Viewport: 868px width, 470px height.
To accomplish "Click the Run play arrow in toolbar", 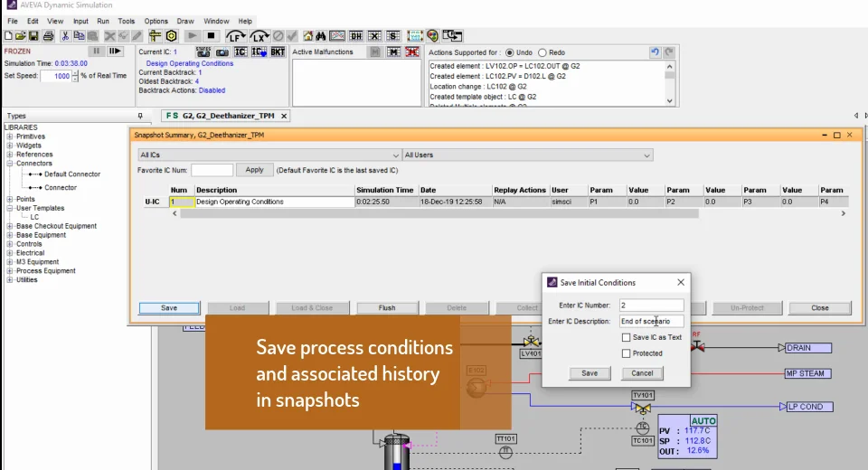I will click(192, 36).
